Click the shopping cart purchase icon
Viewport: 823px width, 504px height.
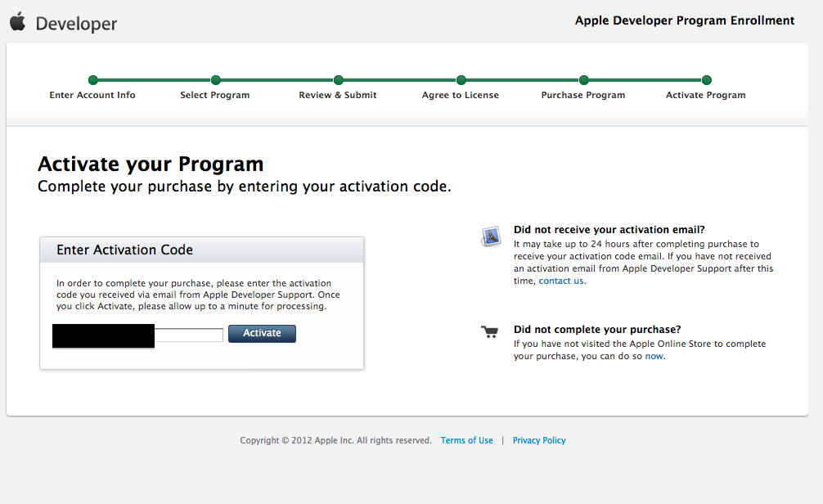pyautogui.click(x=490, y=332)
